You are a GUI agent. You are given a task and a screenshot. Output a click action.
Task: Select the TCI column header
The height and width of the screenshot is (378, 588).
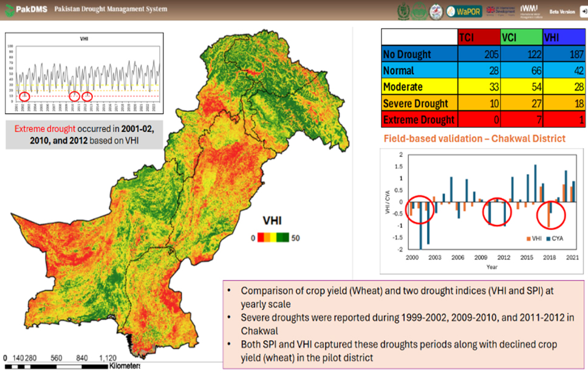[479, 36]
